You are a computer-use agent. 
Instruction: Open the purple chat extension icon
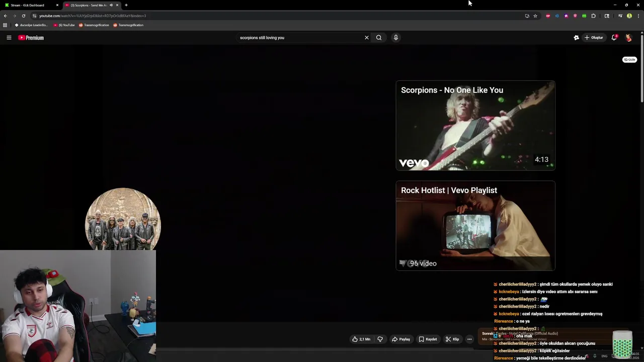[x=566, y=16]
